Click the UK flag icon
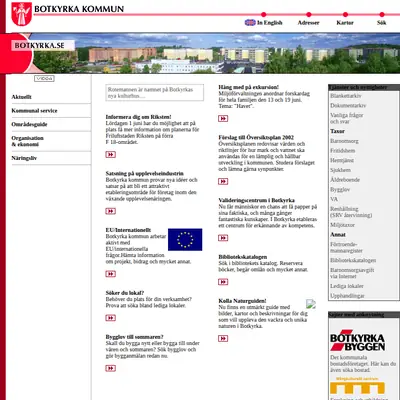The height and width of the screenshot is (400, 400). (x=250, y=22)
